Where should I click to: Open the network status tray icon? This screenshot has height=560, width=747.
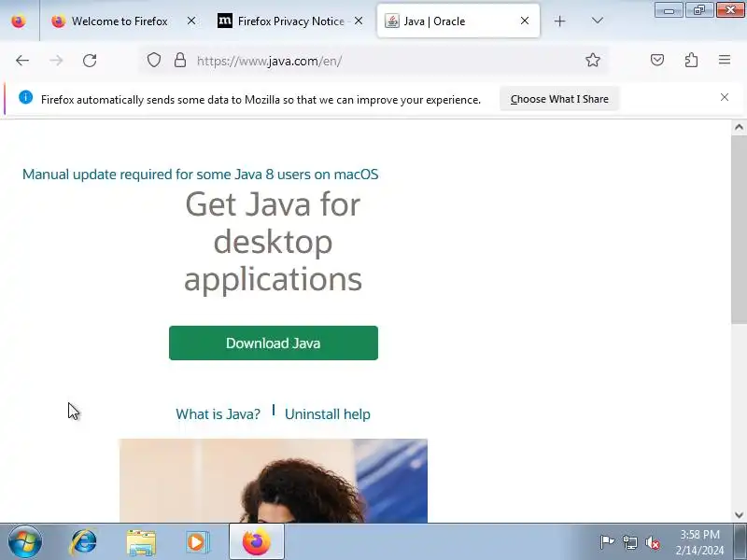[x=630, y=542]
